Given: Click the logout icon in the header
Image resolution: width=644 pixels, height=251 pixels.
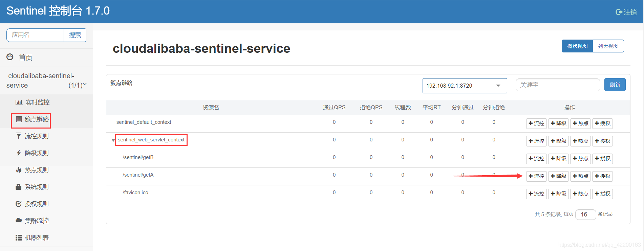Looking at the screenshot, I should click(619, 12).
